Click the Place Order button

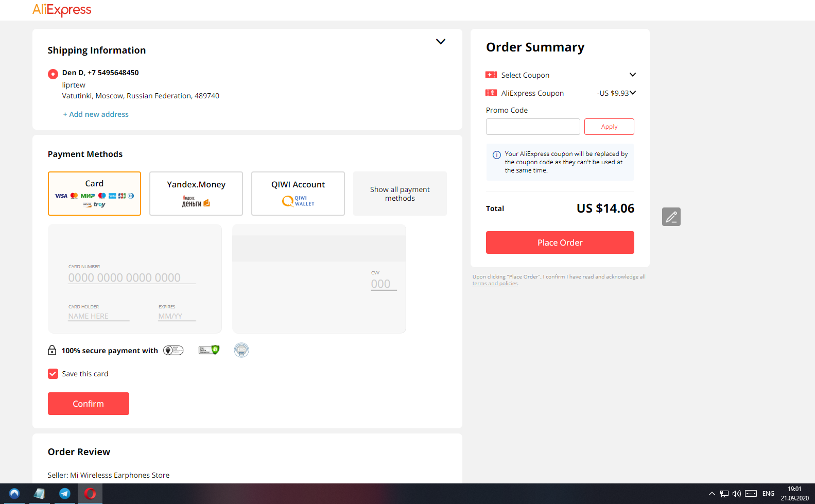click(x=560, y=242)
